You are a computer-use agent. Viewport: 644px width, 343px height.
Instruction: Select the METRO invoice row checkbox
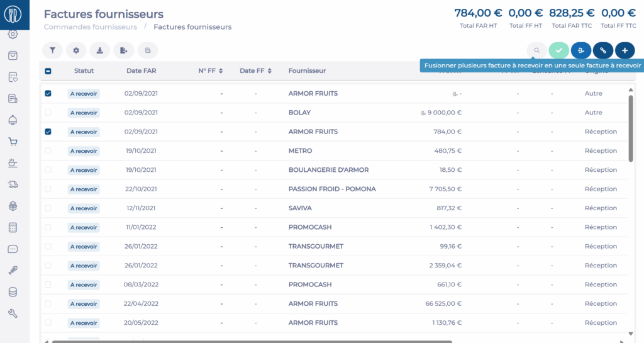[48, 151]
